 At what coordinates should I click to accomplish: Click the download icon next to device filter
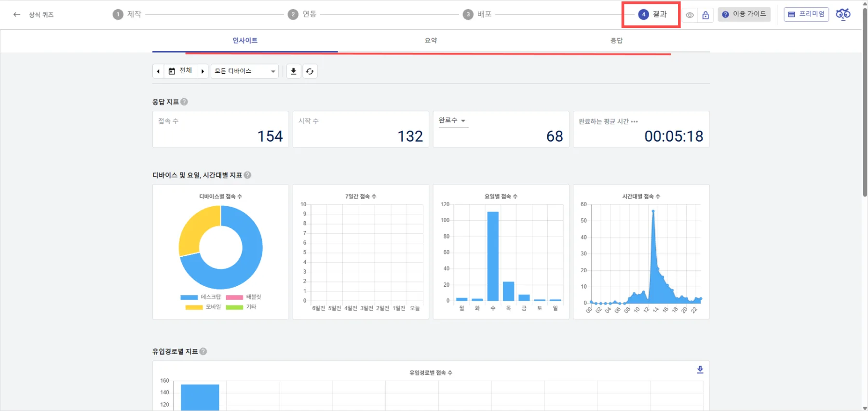click(294, 71)
